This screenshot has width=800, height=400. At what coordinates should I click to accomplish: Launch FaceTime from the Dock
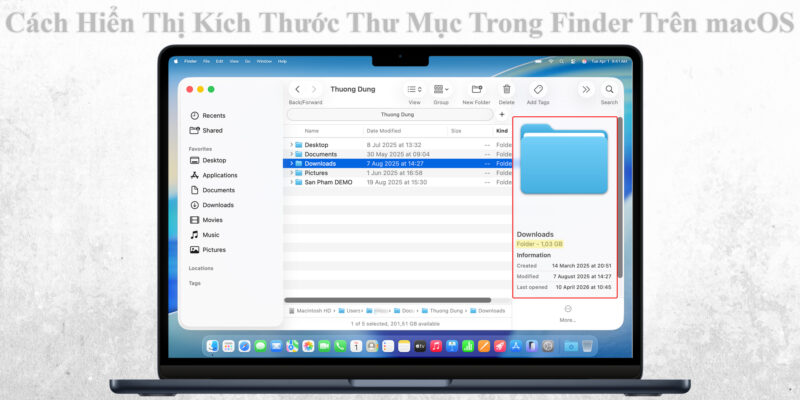pyautogui.click(x=324, y=346)
